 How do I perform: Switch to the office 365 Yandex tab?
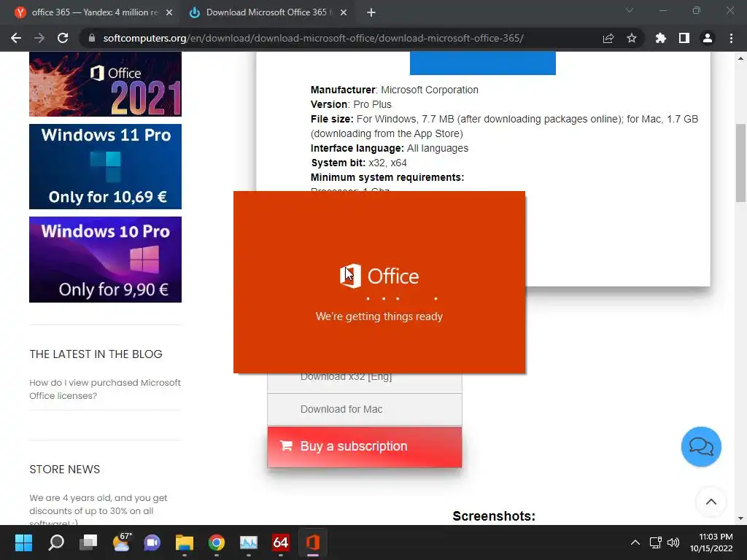point(94,12)
